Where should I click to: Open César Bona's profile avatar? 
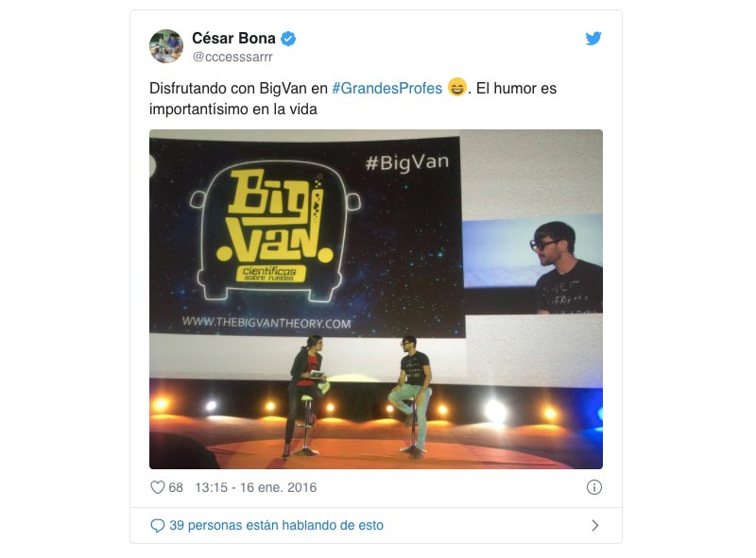coord(166,46)
